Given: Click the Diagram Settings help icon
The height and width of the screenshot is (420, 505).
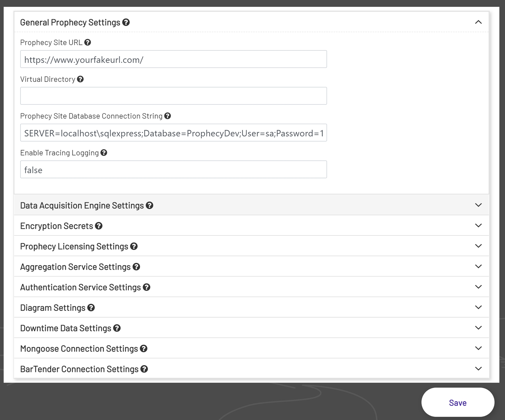Looking at the screenshot, I should click(x=91, y=307).
